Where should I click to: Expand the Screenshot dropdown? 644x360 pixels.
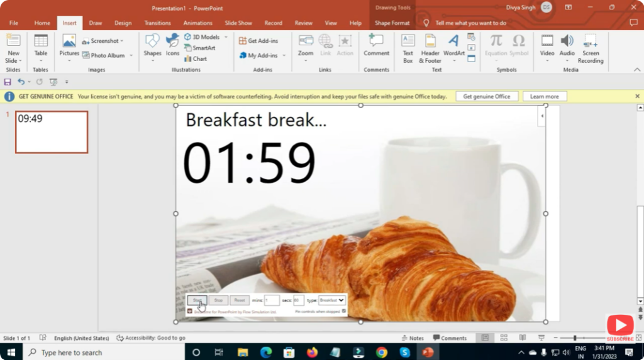(x=121, y=41)
